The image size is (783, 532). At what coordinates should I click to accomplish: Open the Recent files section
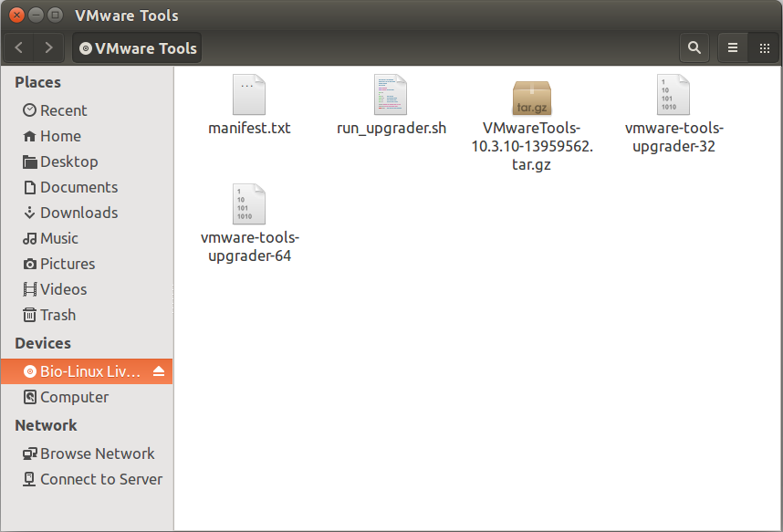point(58,110)
